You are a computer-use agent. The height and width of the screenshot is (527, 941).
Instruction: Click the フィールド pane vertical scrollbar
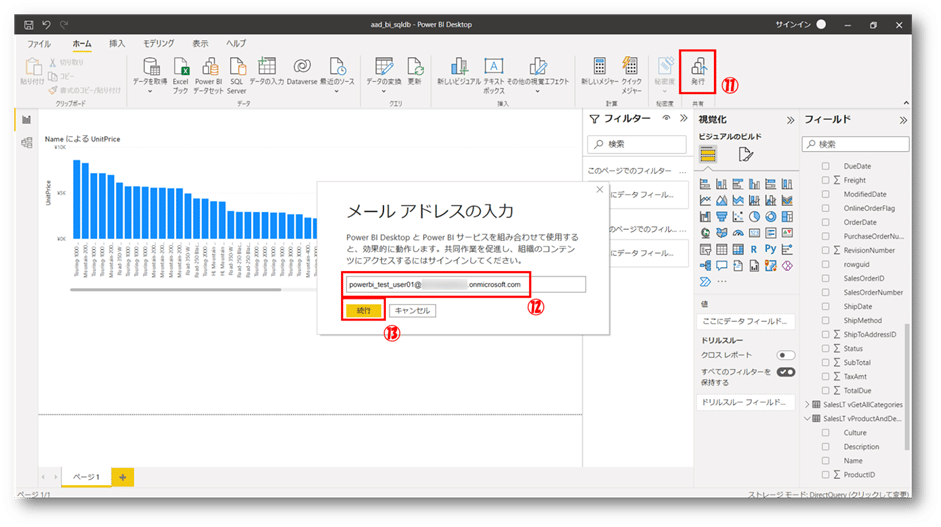pyautogui.click(x=907, y=385)
